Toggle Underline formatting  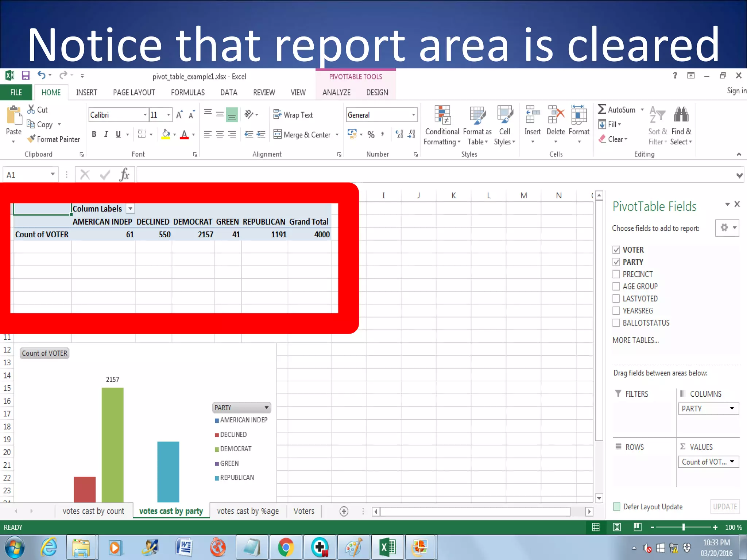118,135
